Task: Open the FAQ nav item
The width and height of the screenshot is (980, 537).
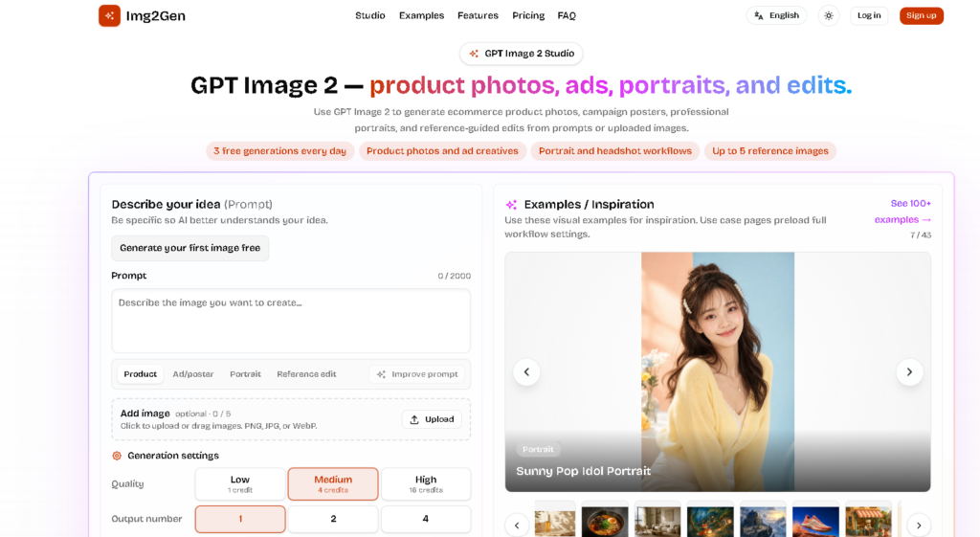Action: click(x=567, y=15)
